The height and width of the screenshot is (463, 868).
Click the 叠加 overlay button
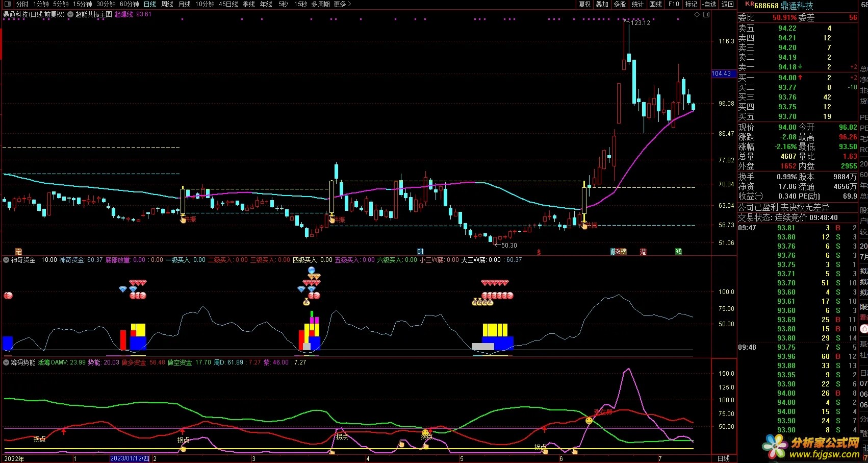pos(602,4)
